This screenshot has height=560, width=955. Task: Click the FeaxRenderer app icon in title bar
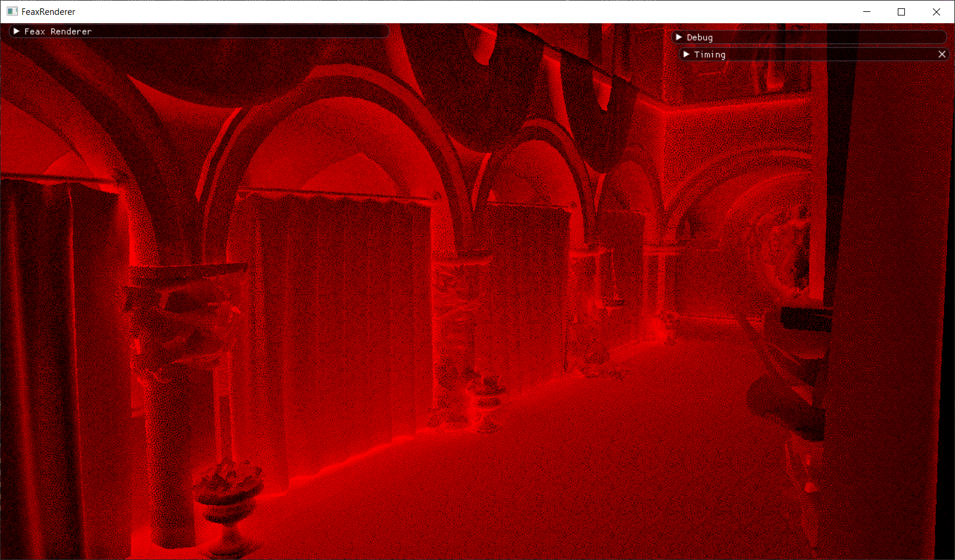(12, 11)
